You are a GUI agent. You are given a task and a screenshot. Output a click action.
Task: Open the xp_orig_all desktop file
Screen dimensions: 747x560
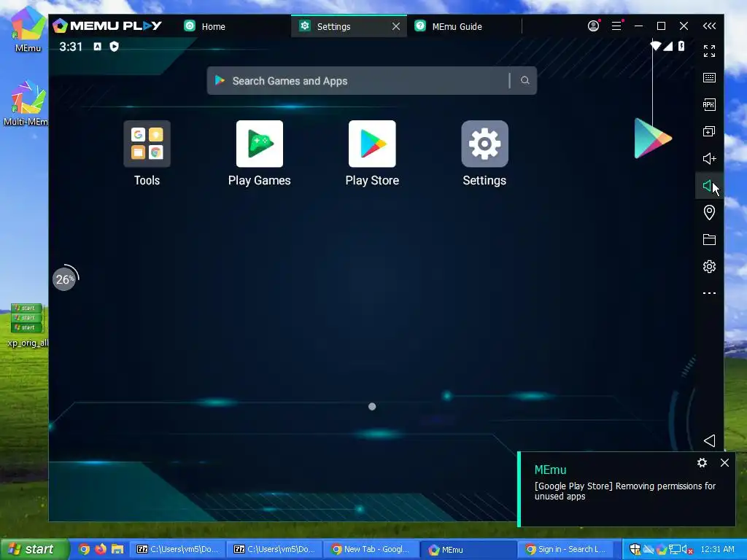pos(28,324)
